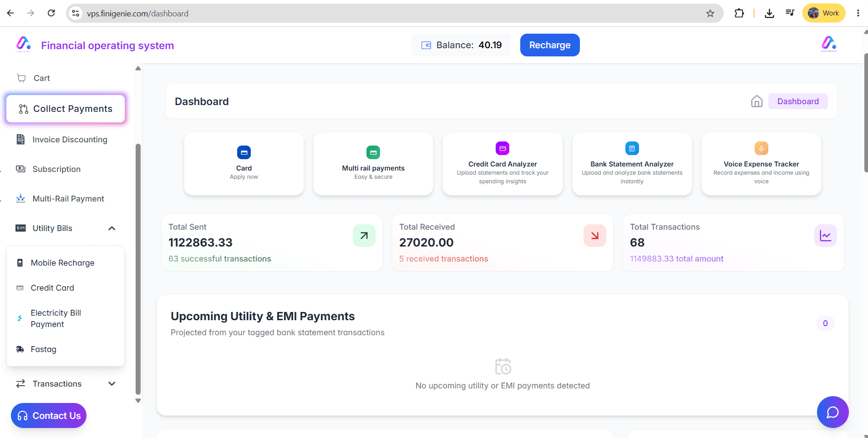
Task: Expand the Transactions chevron
Action: tap(112, 384)
